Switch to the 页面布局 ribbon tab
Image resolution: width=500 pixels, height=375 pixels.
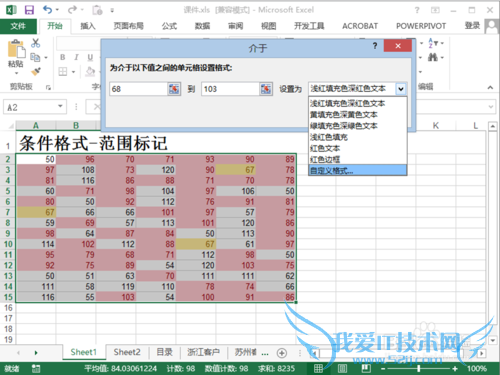(128, 26)
